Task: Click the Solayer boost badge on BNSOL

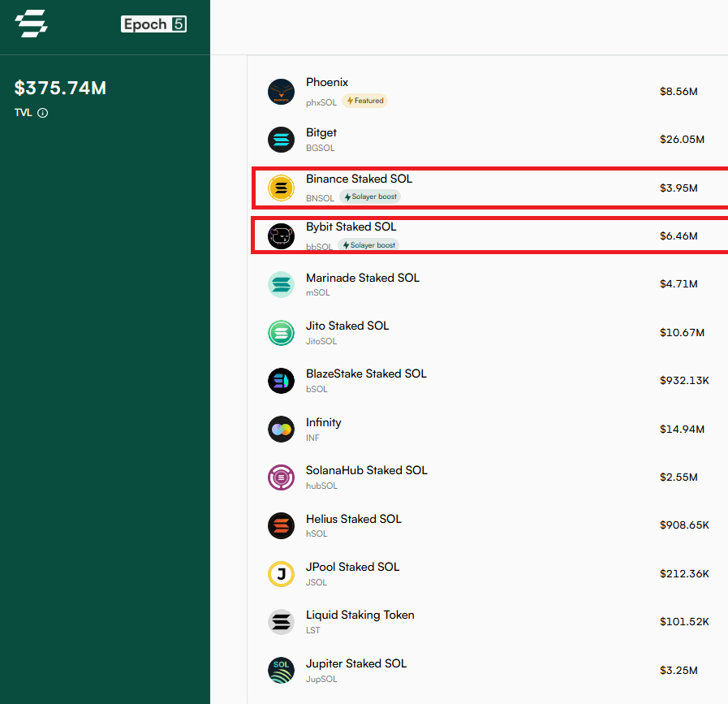Action: pyautogui.click(x=370, y=197)
